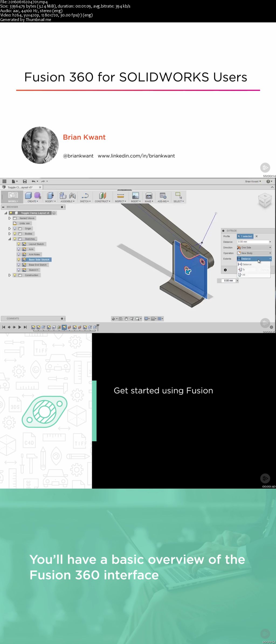Image resolution: width=276 pixels, height=644 pixels.
Task: Expand the Bodies folder
Action: [x=10, y=234]
